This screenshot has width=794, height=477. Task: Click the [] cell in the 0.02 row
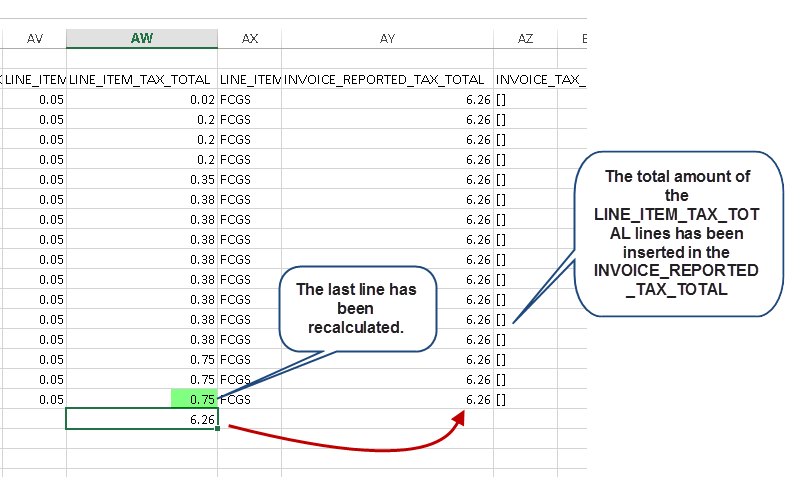[x=525, y=100]
